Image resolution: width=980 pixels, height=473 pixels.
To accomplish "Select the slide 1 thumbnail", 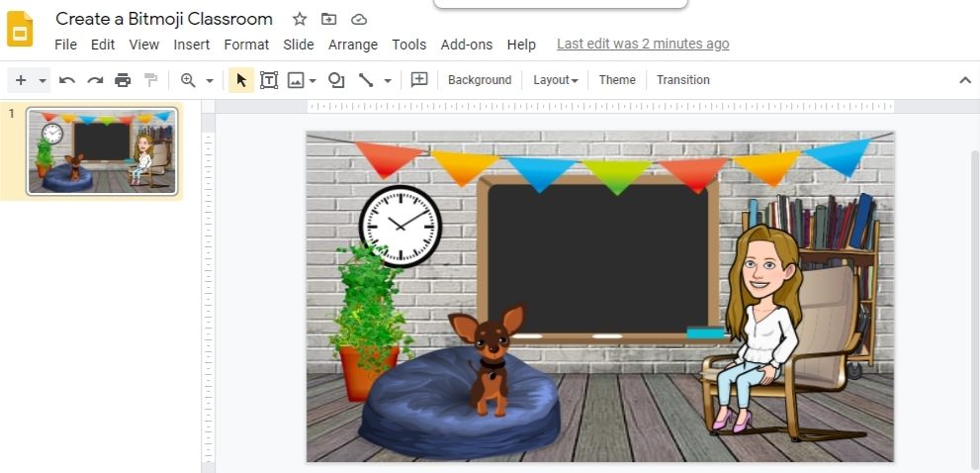I will click(x=102, y=150).
